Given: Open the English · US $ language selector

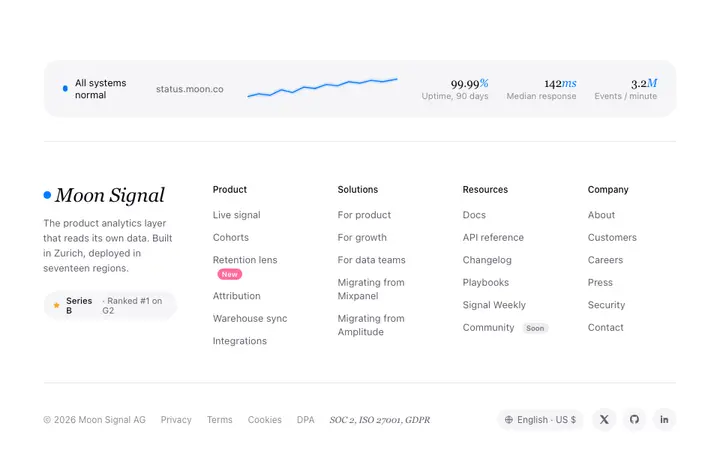Looking at the screenshot, I should tap(540, 420).
